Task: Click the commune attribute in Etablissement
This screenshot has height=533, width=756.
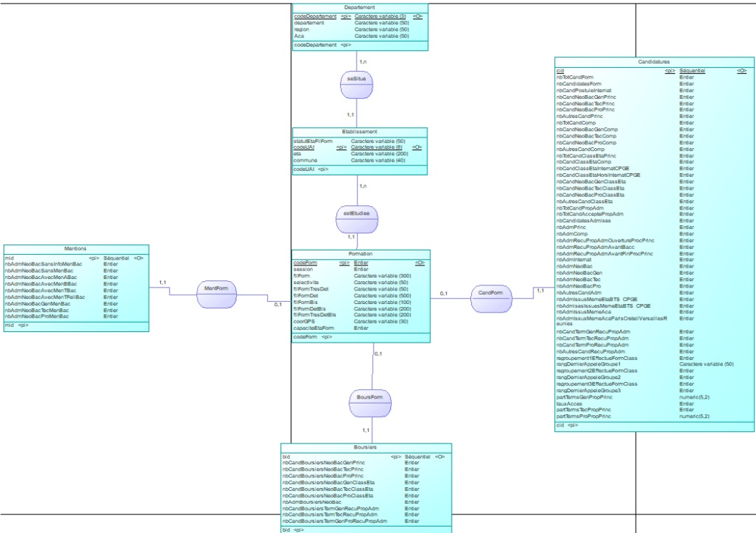Action: point(306,160)
